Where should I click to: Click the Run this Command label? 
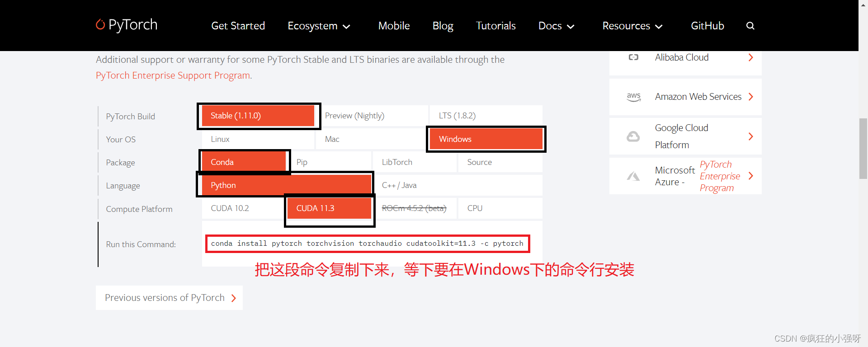coord(141,244)
